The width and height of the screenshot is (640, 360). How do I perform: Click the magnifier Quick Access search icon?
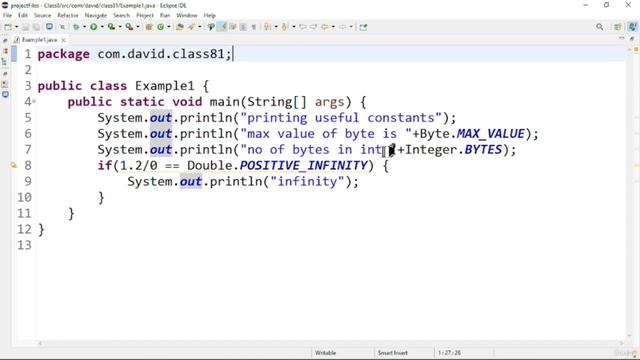(x=600, y=27)
